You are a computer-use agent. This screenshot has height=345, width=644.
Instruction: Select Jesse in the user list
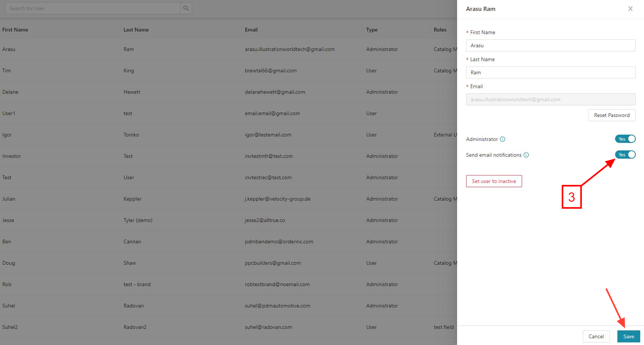[8, 220]
